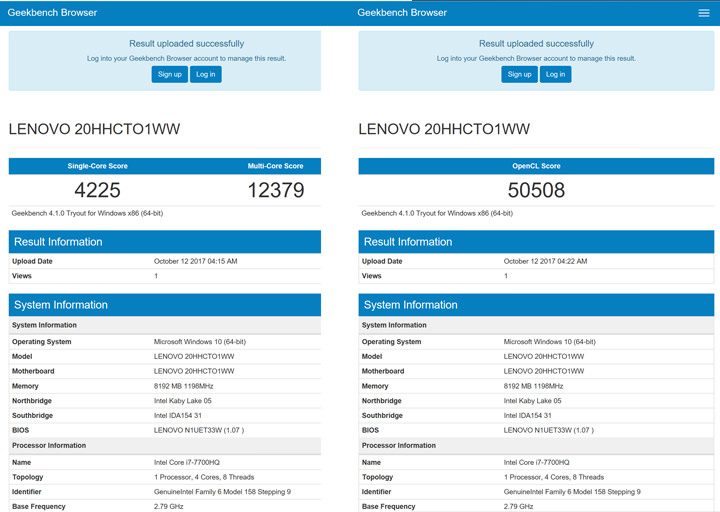Click the 'Result uploaded successfully' notice above OpenCL score
Viewport: 720px width, 512px height.
click(536, 44)
